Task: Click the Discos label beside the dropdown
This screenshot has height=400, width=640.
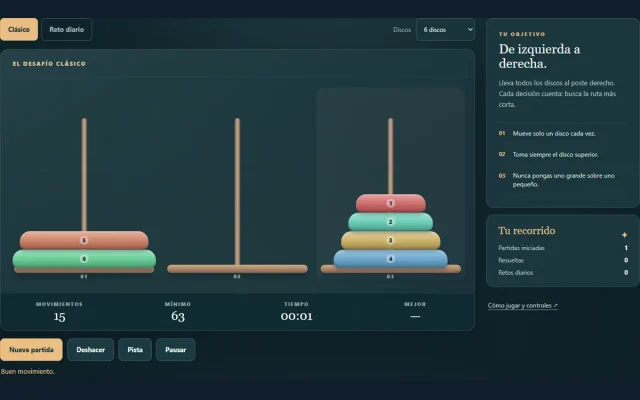Action: tap(402, 30)
